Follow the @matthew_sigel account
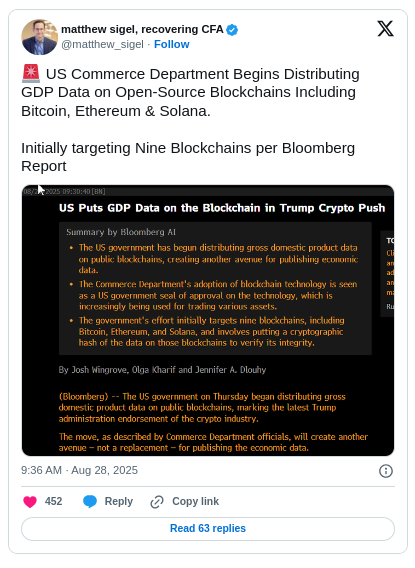Image resolution: width=415 pixels, height=568 pixels. [x=172, y=44]
